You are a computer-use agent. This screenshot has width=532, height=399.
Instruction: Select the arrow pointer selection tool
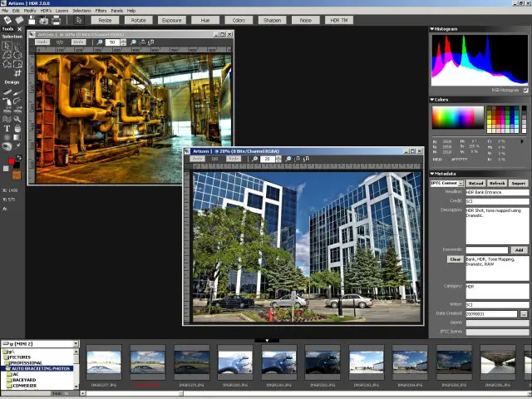pyautogui.click(x=7, y=46)
